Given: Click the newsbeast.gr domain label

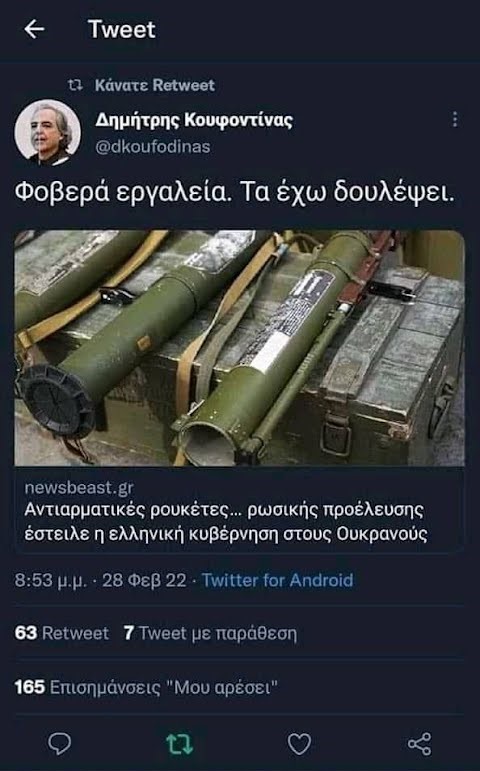Looking at the screenshot, I should 79,488.
